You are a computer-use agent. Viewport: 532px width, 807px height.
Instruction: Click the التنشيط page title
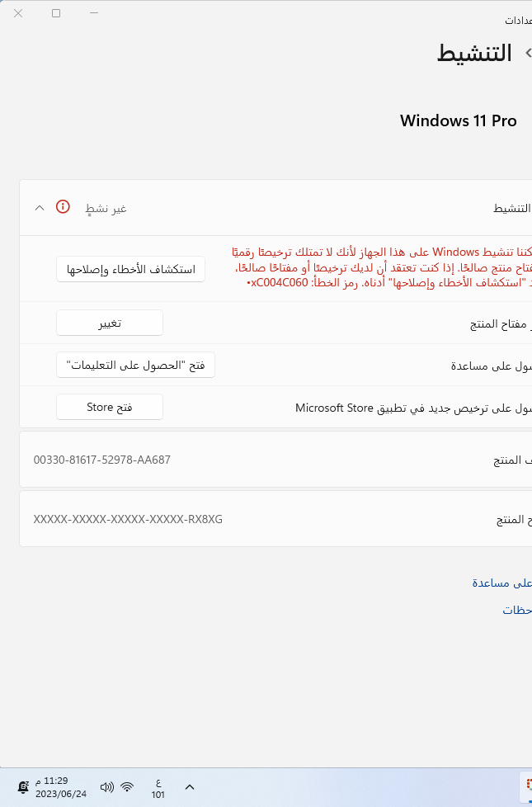[474, 53]
